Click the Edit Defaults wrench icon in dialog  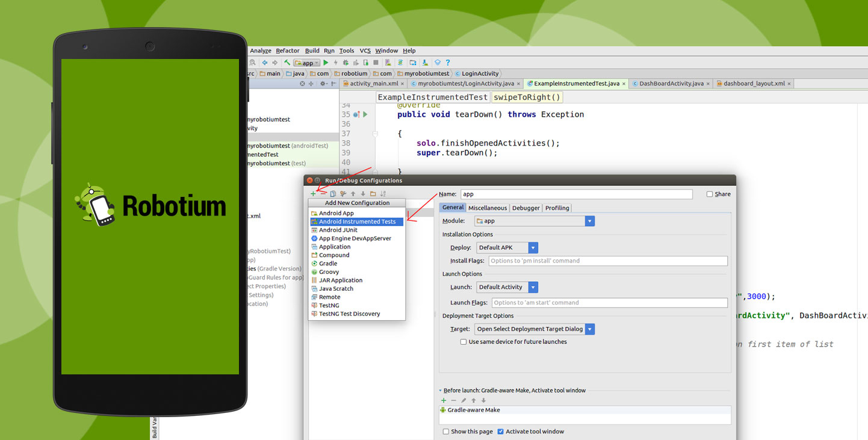click(x=343, y=194)
